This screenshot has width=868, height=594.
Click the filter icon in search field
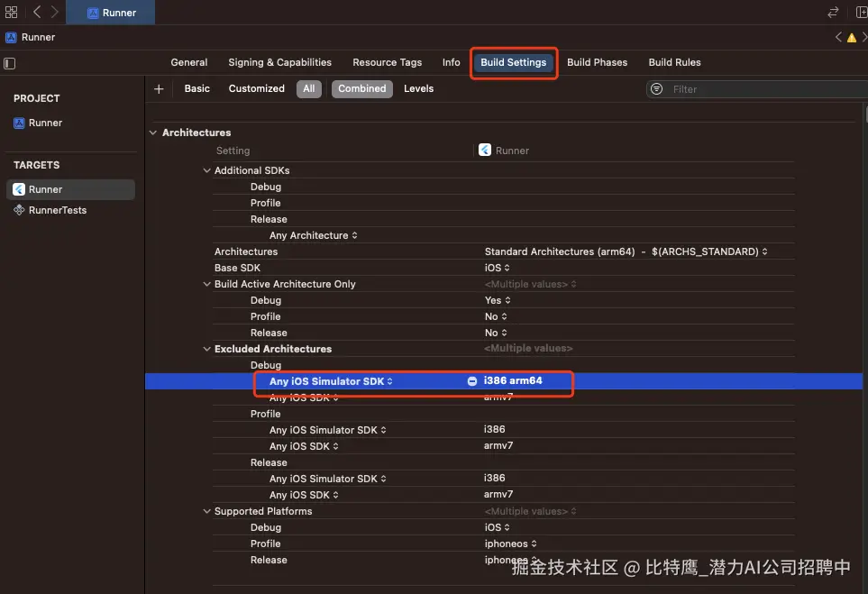[x=656, y=89]
